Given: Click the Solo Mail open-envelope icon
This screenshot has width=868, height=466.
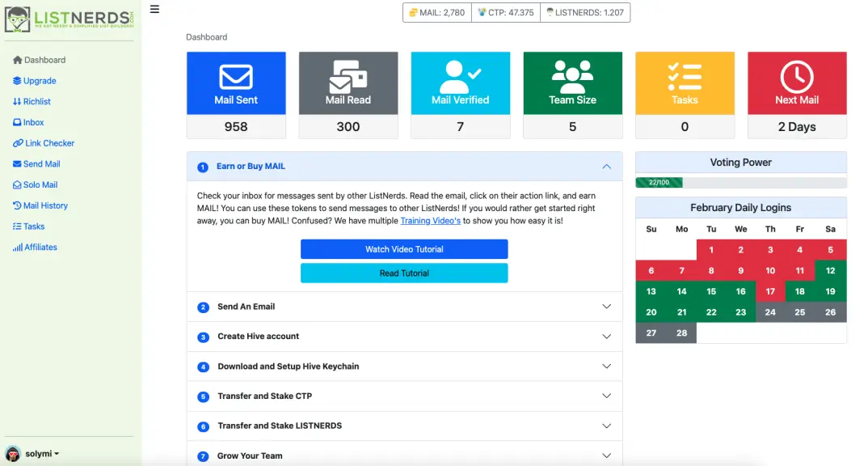Looking at the screenshot, I should pyautogui.click(x=17, y=185).
